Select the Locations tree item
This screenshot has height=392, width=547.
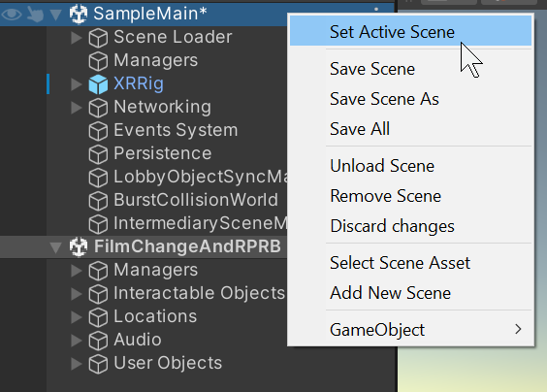pyautogui.click(x=155, y=316)
